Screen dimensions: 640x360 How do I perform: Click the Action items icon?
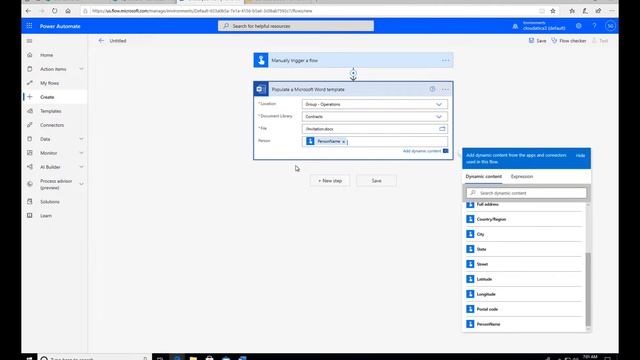pyautogui.click(x=29, y=69)
